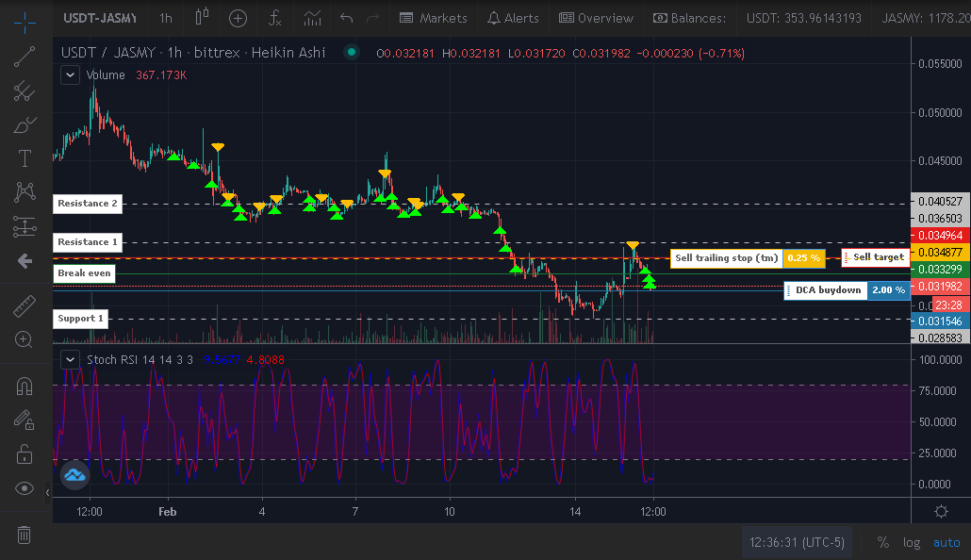This screenshot has height=560, width=971.
Task: Toggle lock all drawing tools
Action: (x=25, y=454)
